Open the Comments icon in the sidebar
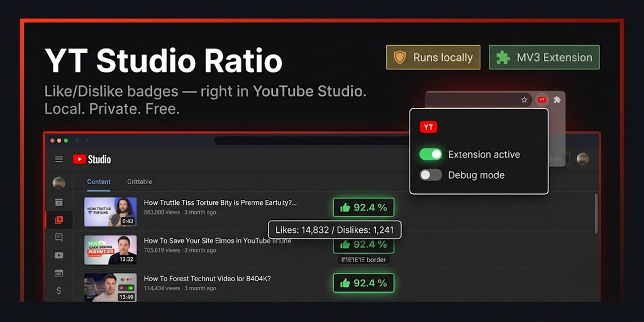The width and height of the screenshot is (644, 322). pos(59,237)
